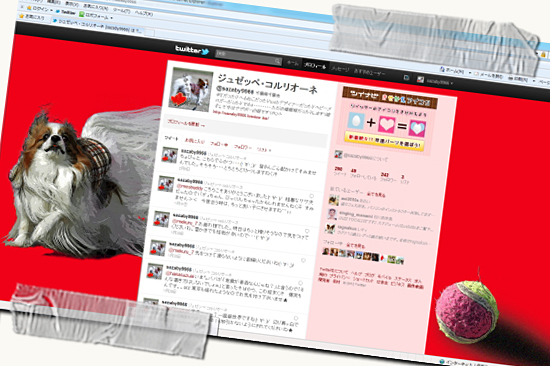Open the モバイル footer link

click(384, 278)
